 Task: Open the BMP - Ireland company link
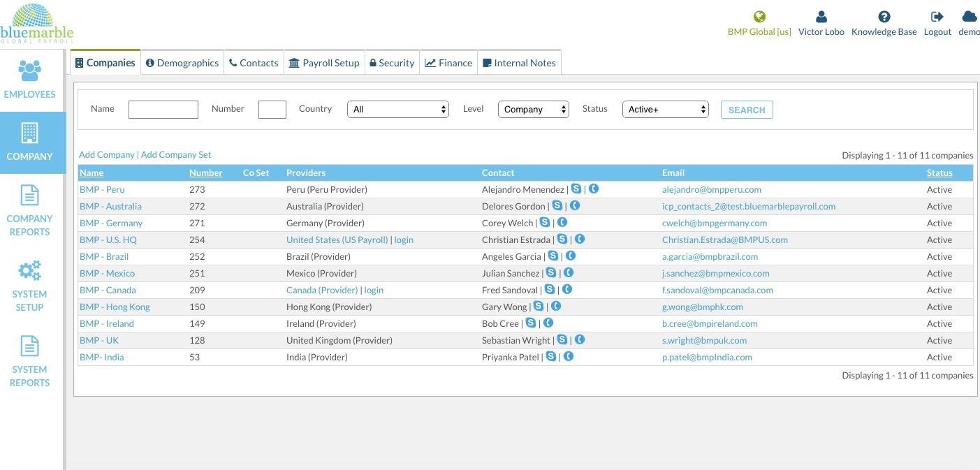tap(107, 323)
